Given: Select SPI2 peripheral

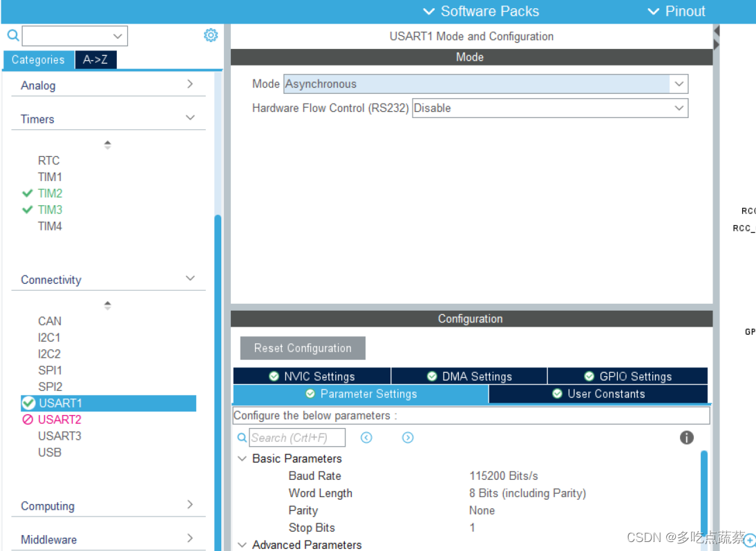Looking at the screenshot, I should point(50,386).
